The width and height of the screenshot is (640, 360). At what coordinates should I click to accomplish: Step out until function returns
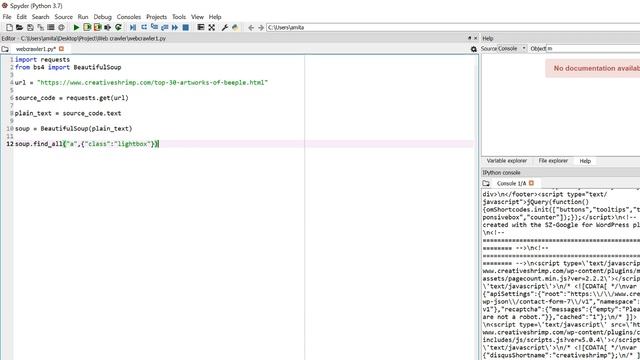164,27
